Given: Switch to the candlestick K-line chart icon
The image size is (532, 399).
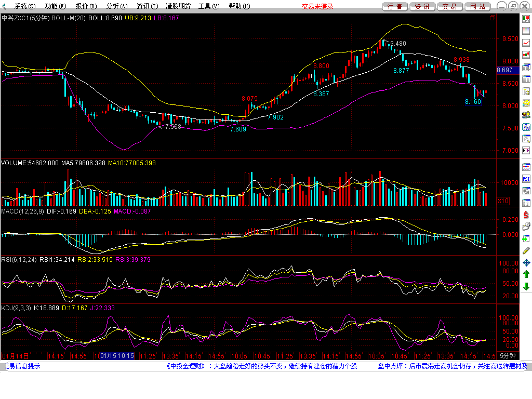Looking at the screenshot, I should (x=526, y=55).
